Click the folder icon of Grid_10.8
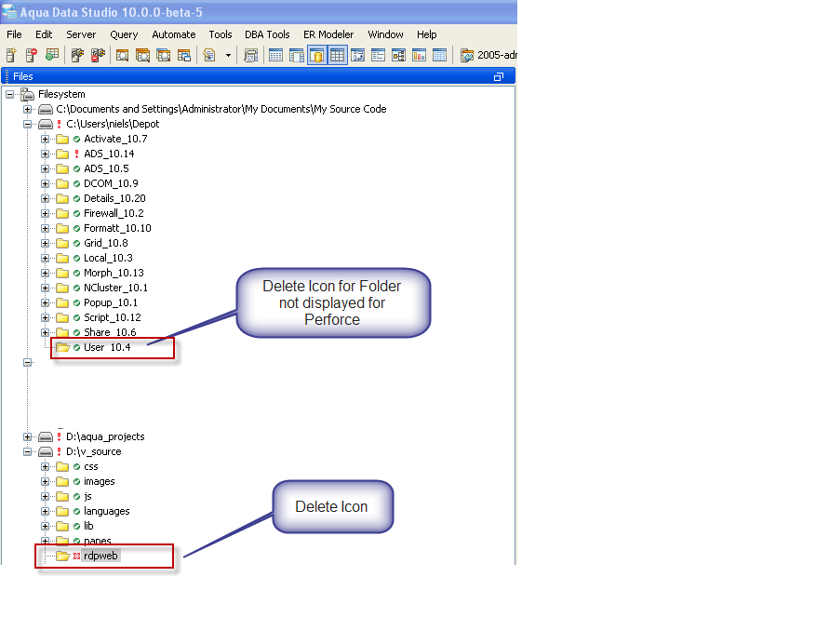This screenshot has width=816, height=644. pos(62,243)
